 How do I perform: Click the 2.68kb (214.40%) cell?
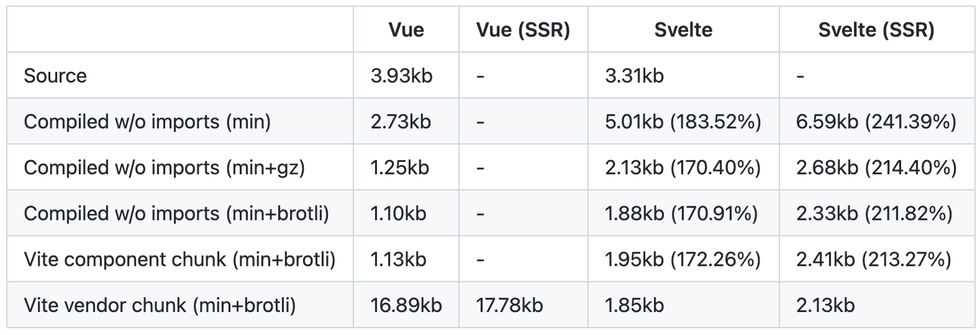click(876, 168)
